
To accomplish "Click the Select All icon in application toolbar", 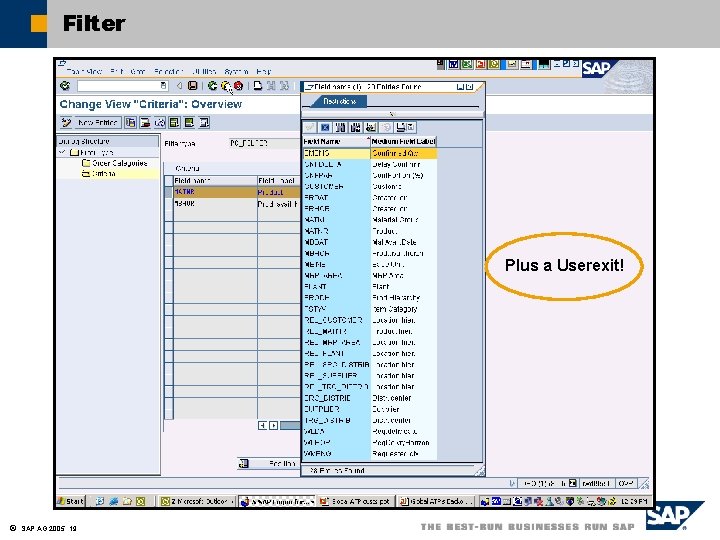I will [174, 123].
